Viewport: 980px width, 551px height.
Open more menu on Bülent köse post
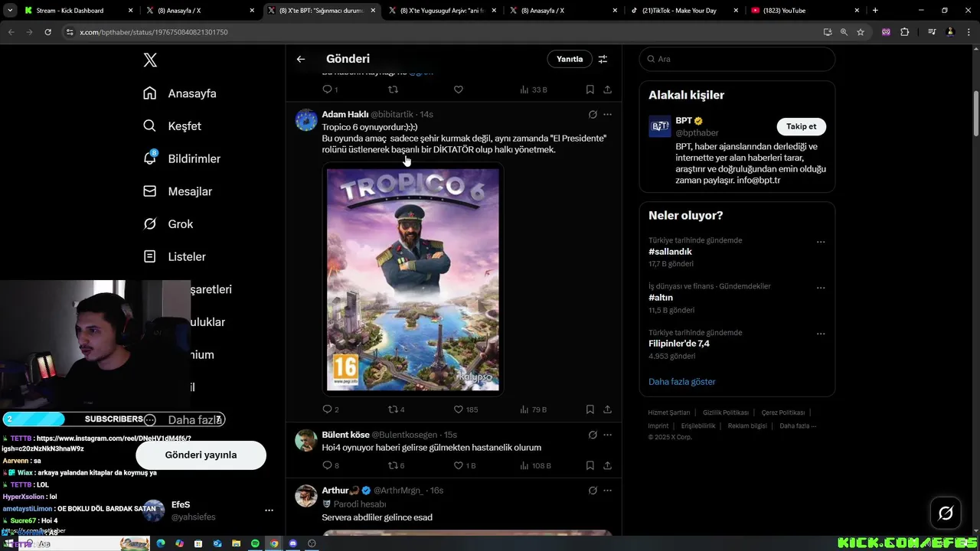[x=607, y=435]
